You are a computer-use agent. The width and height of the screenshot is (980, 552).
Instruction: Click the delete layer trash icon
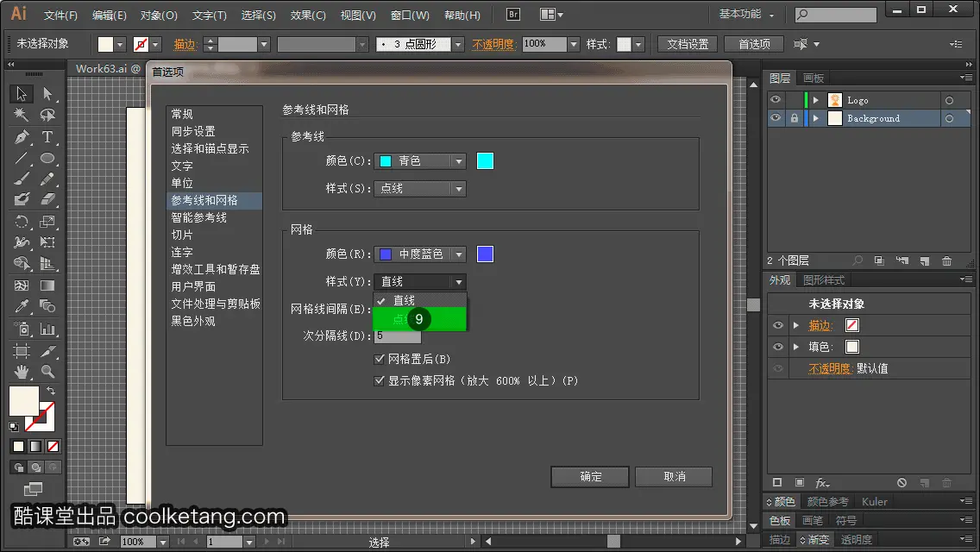click(x=947, y=260)
